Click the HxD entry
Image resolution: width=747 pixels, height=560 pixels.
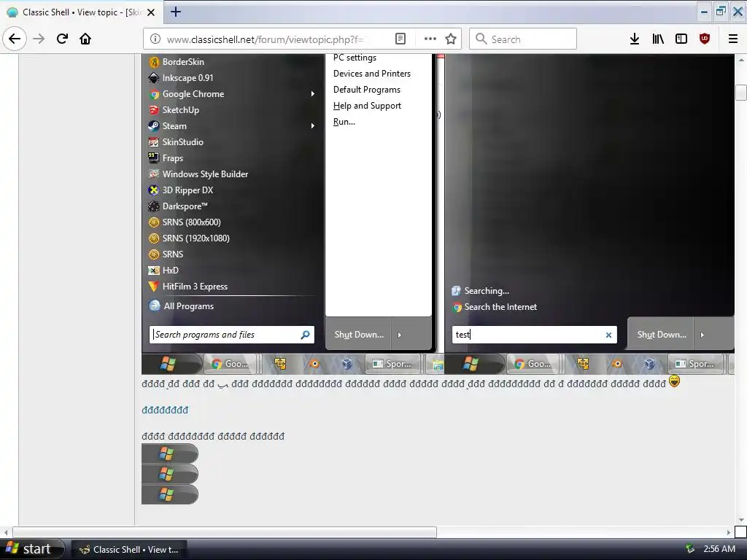tap(164, 271)
